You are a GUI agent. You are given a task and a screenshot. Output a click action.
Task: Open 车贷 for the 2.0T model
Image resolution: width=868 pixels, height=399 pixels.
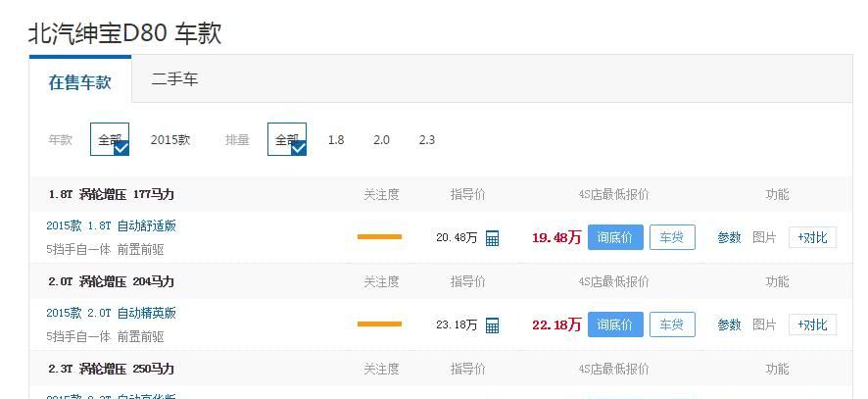pyautogui.click(x=672, y=324)
